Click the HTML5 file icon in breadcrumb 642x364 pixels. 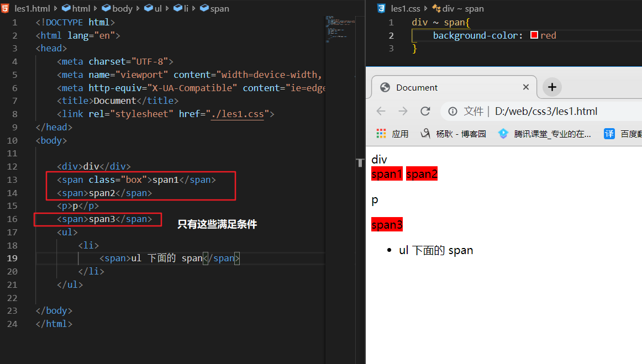click(5, 8)
